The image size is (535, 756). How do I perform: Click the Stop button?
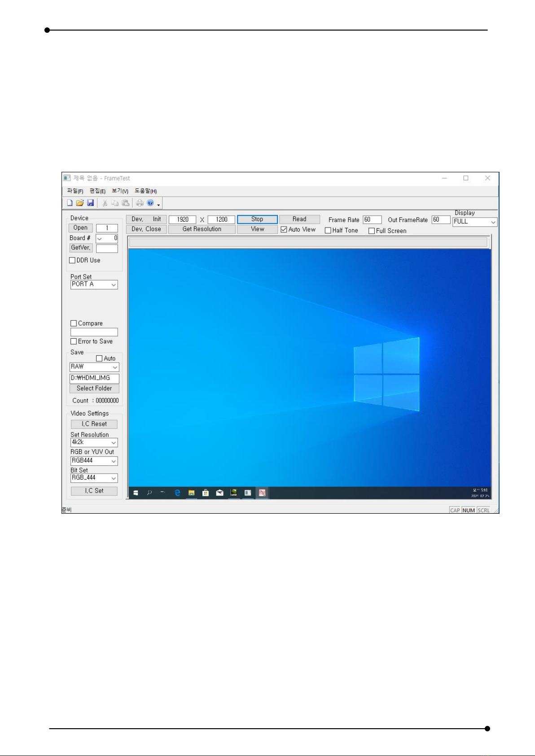pos(257,219)
